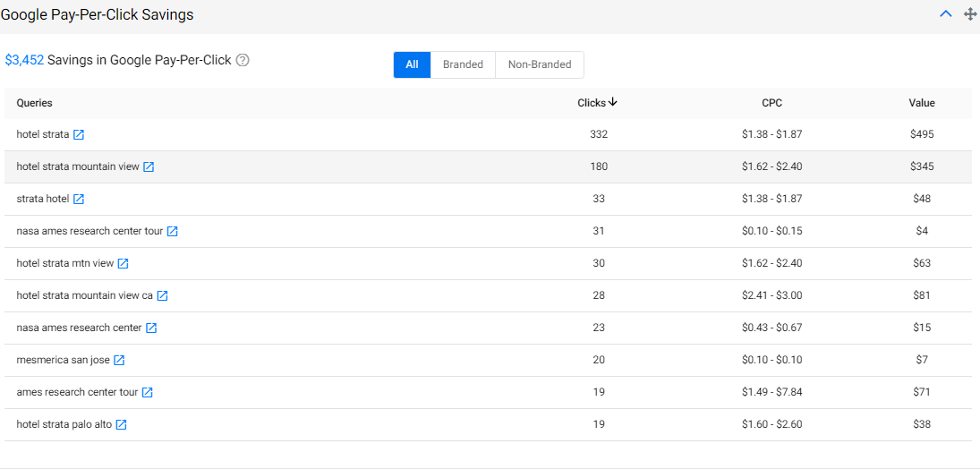Click the 'hotel strata mtn view' query text

pyautogui.click(x=65, y=263)
